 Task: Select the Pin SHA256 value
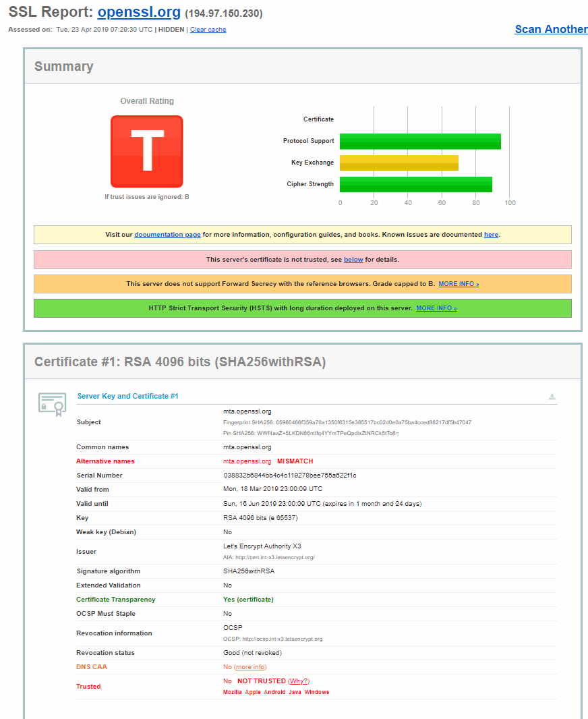pos(328,433)
